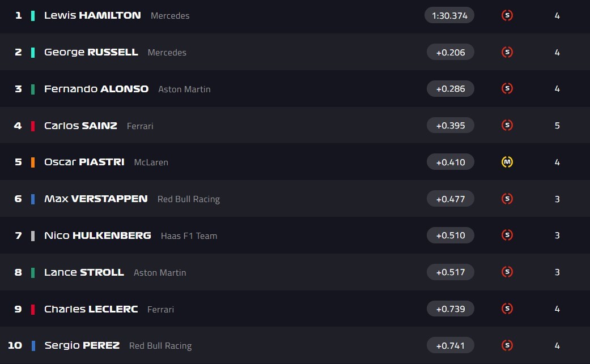Click the soft tyre icon in Hamilton's row
This screenshot has width=590, height=364.
click(x=507, y=15)
